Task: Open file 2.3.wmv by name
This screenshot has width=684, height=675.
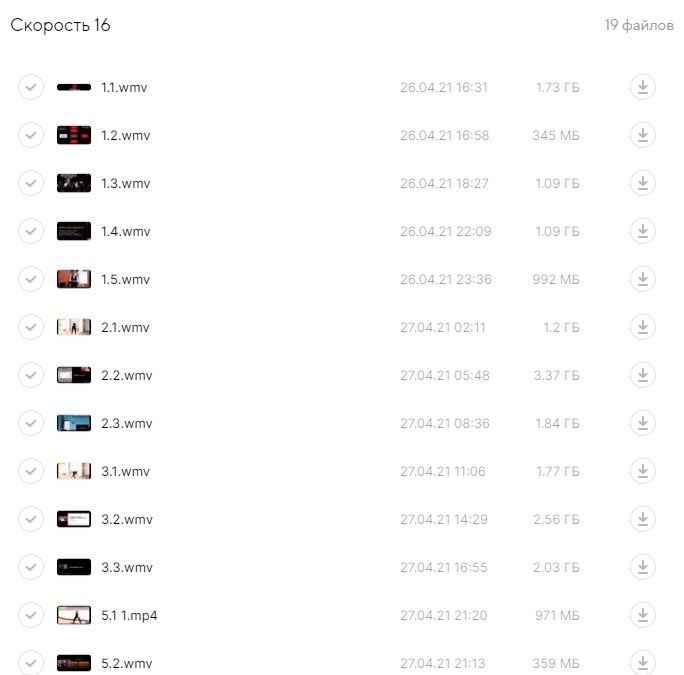Action: pos(126,423)
